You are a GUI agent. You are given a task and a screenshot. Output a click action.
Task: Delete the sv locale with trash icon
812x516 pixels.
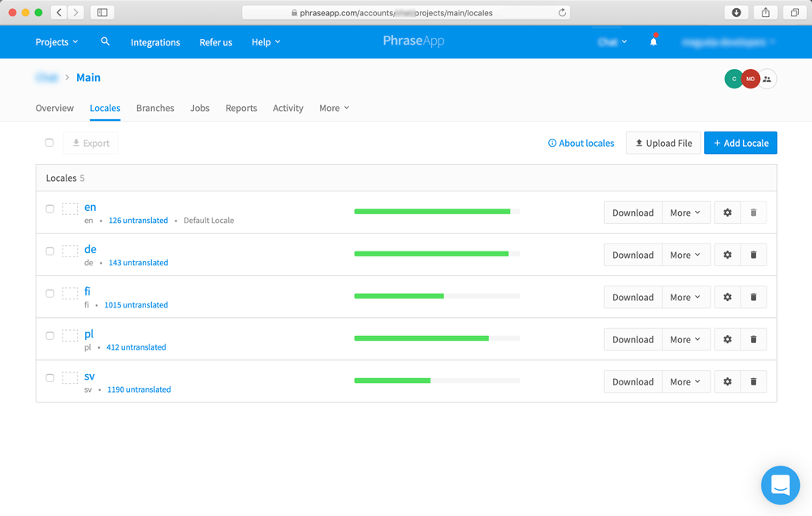point(754,382)
